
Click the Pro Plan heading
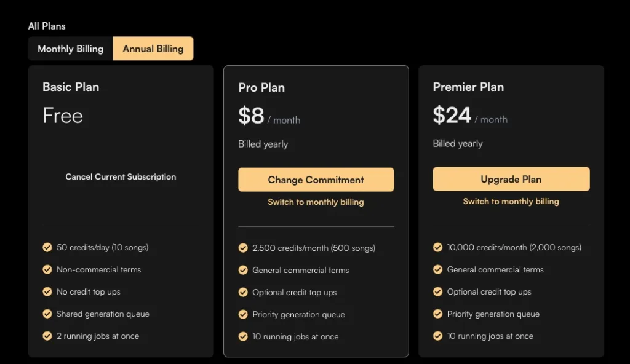point(261,87)
